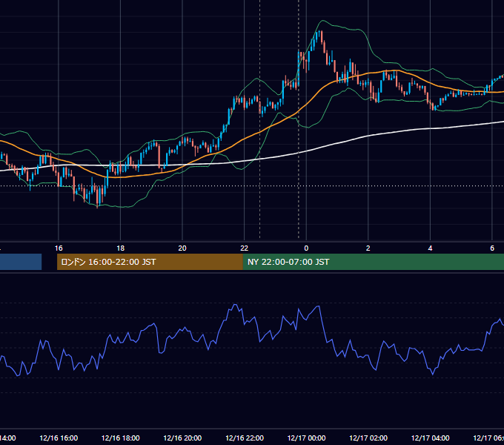Select the NY 22:00-07:00 JST session bar
The height and width of the screenshot is (445, 504).
pyautogui.click(x=373, y=262)
